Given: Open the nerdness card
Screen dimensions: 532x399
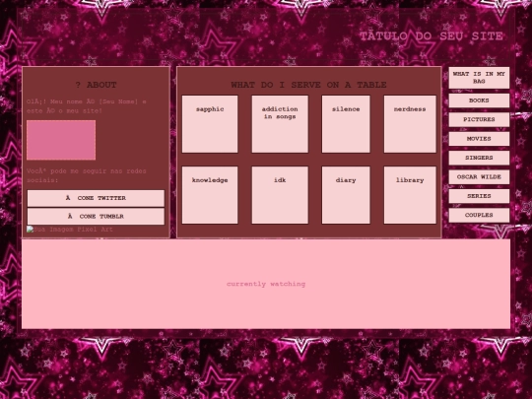Looking at the screenshot, I should [410, 124].
